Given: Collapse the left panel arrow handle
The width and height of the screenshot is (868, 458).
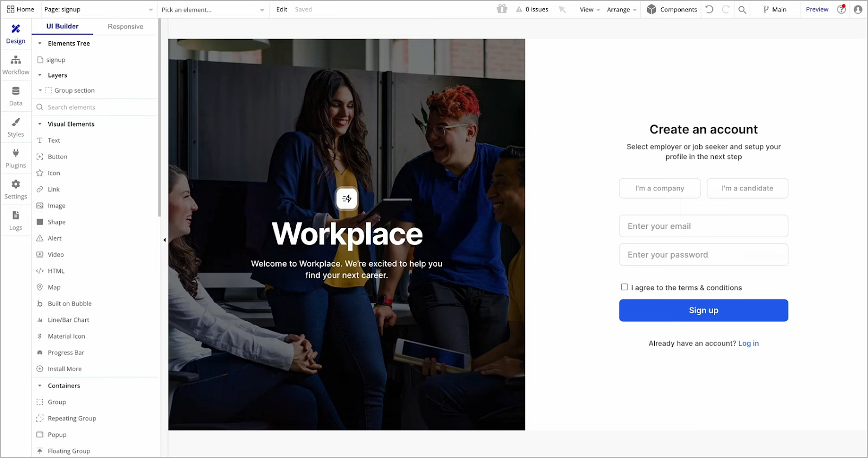Looking at the screenshot, I should [164, 240].
